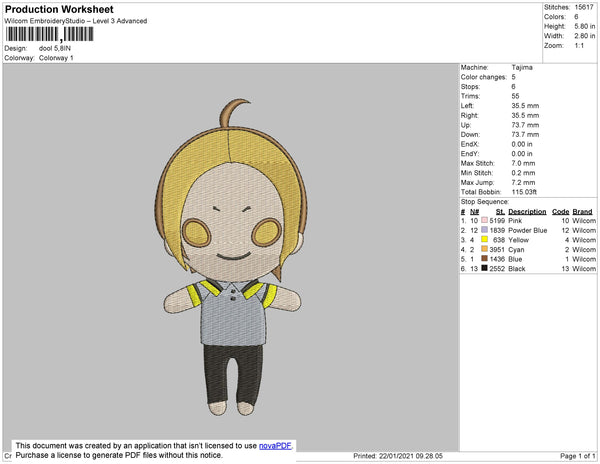Click the 'Brand' column header
600x464 pixels.
pos(582,212)
